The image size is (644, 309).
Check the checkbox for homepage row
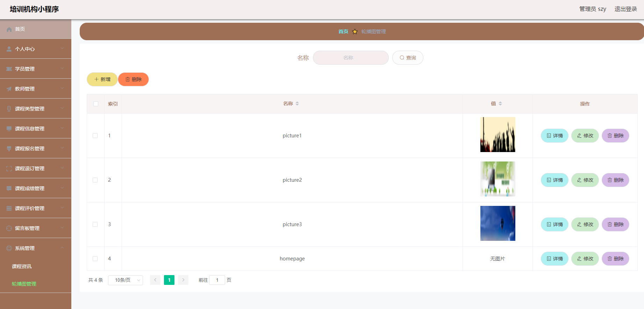95,259
